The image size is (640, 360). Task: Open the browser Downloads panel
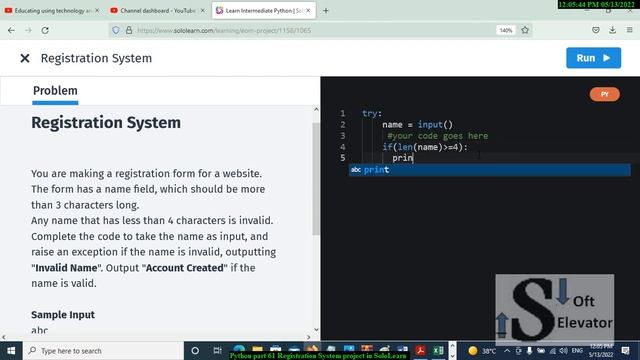tap(612, 30)
